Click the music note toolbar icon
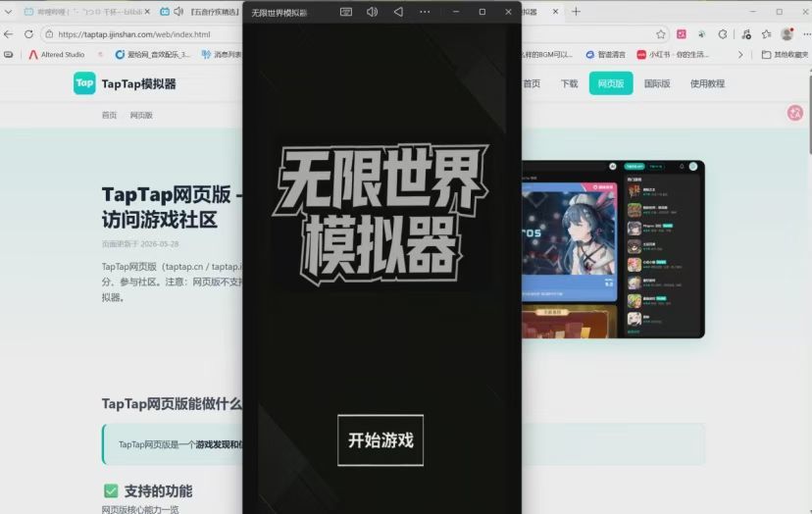This screenshot has height=514, width=812. [745, 34]
